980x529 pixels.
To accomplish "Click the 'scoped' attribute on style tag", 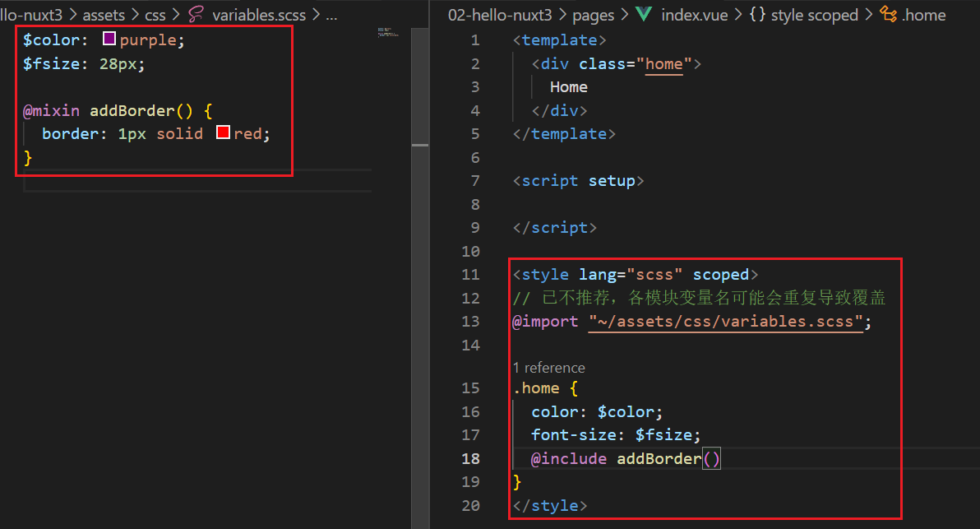I will [x=721, y=275].
